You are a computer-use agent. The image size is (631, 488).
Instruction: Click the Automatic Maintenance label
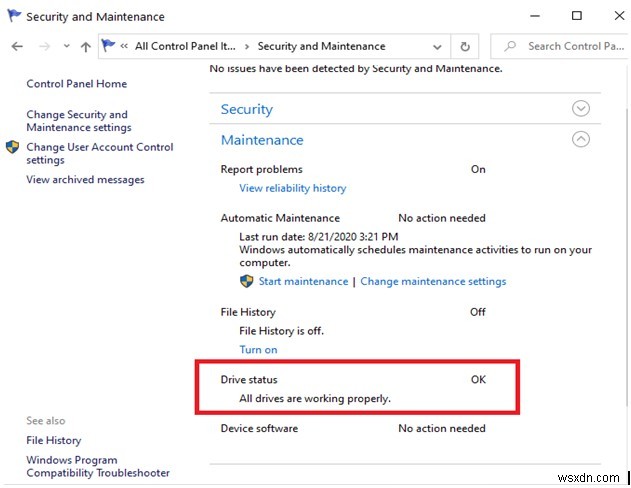point(280,218)
